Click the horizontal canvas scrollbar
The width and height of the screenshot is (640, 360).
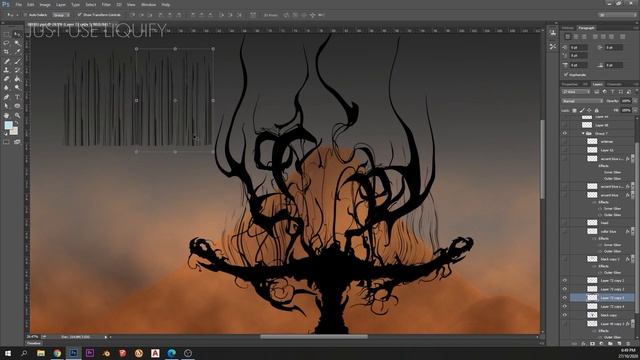point(314,337)
